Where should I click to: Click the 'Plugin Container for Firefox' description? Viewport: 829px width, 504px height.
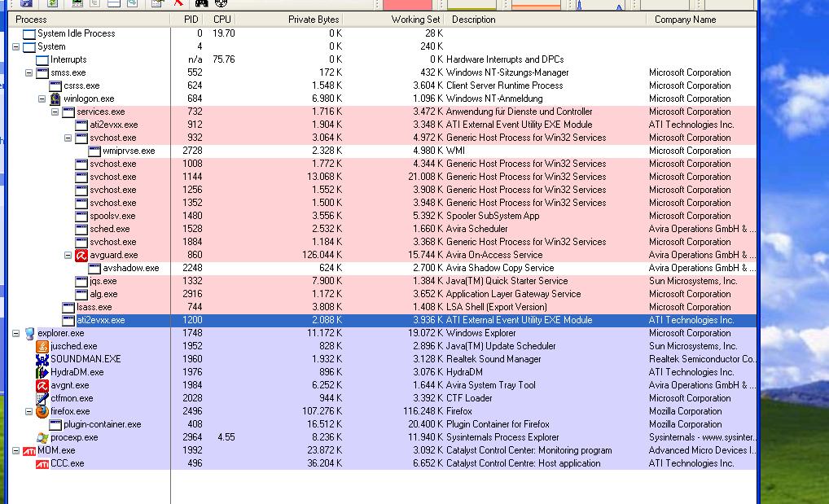[498, 425]
